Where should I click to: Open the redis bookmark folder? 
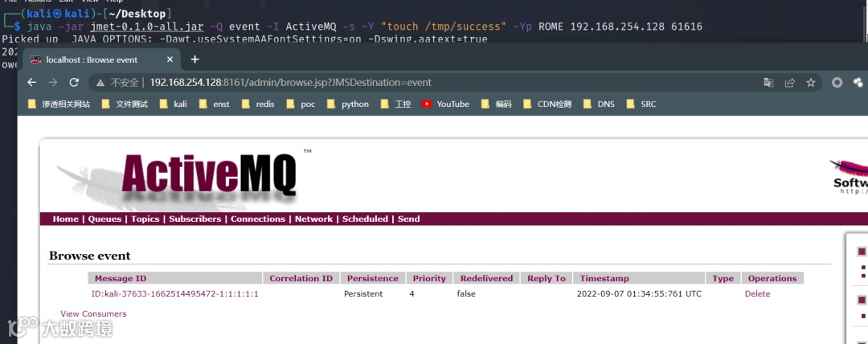(x=258, y=104)
